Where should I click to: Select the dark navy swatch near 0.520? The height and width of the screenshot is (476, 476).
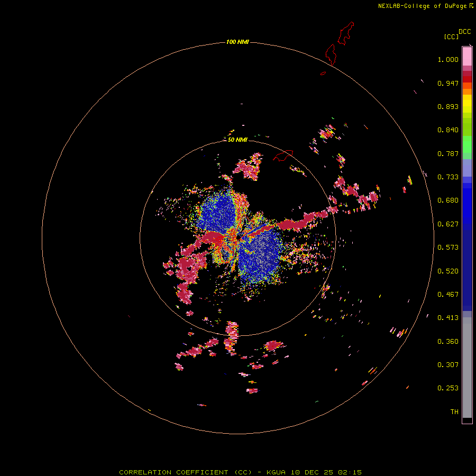(467, 268)
